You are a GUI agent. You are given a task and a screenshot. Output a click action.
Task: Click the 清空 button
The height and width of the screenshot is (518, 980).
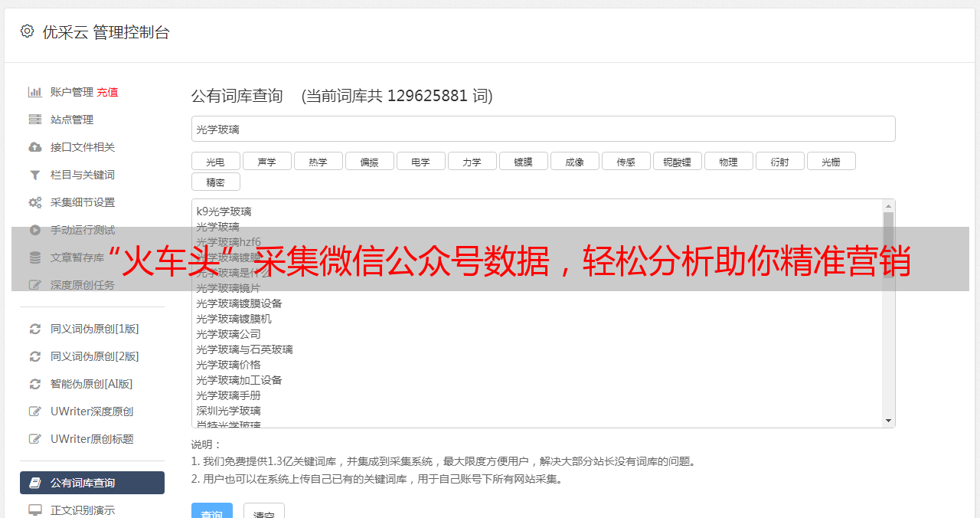pyautogui.click(x=264, y=512)
